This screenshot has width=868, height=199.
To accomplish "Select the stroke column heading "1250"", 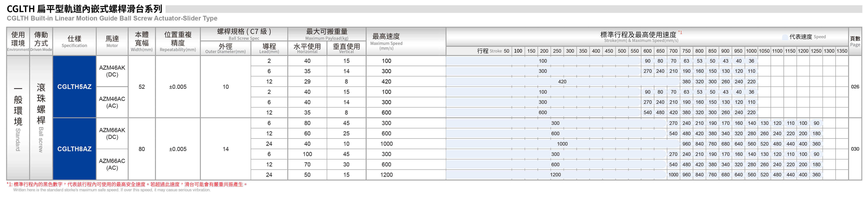I will [x=816, y=51].
